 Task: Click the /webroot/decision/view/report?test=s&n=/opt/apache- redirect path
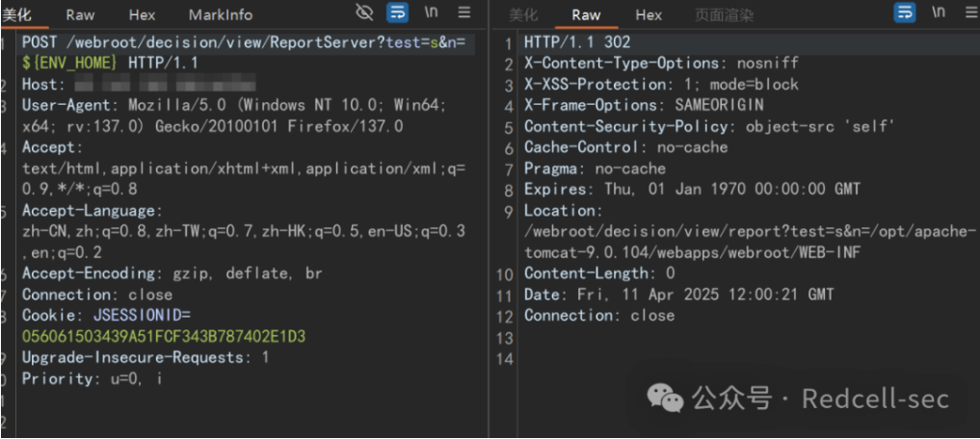click(x=750, y=232)
